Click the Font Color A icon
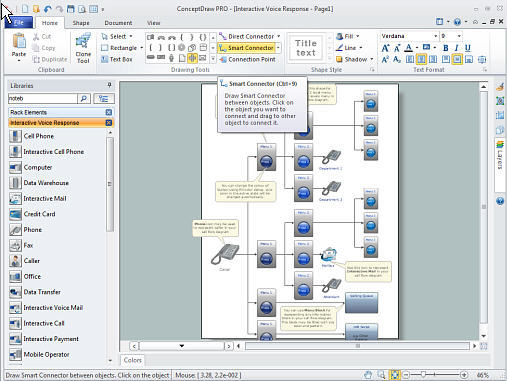This screenshot has width=507, height=381. [409, 48]
